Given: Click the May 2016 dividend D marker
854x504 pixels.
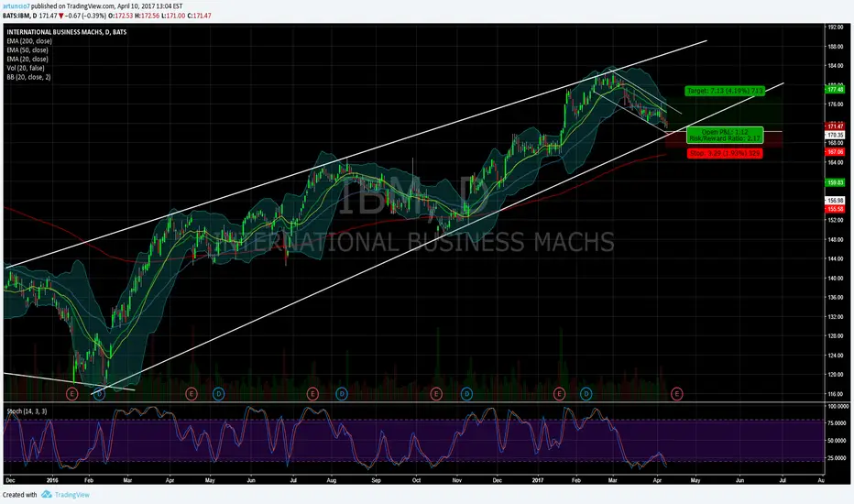Looking at the screenshot, I should click(x=218, y=393).
